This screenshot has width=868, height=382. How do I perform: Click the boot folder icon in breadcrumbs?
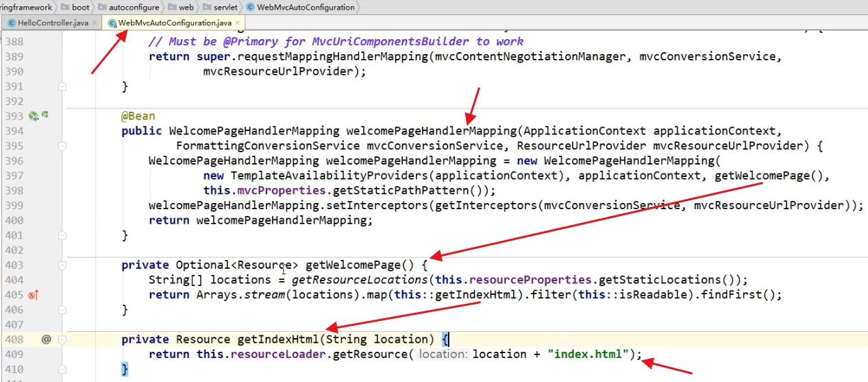click(x=65, y=8)
